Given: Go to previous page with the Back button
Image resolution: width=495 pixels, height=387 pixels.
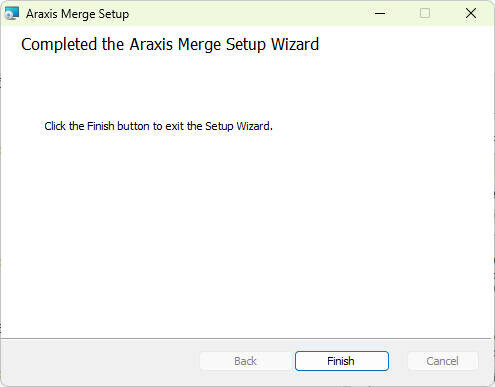Looking at the screenshot, I should (245, 361).
